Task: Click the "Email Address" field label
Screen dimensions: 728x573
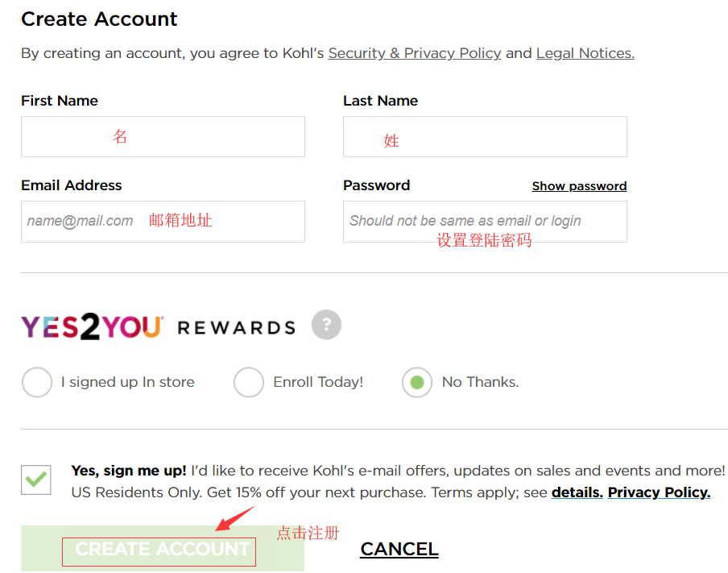Action: click(72, 185)
